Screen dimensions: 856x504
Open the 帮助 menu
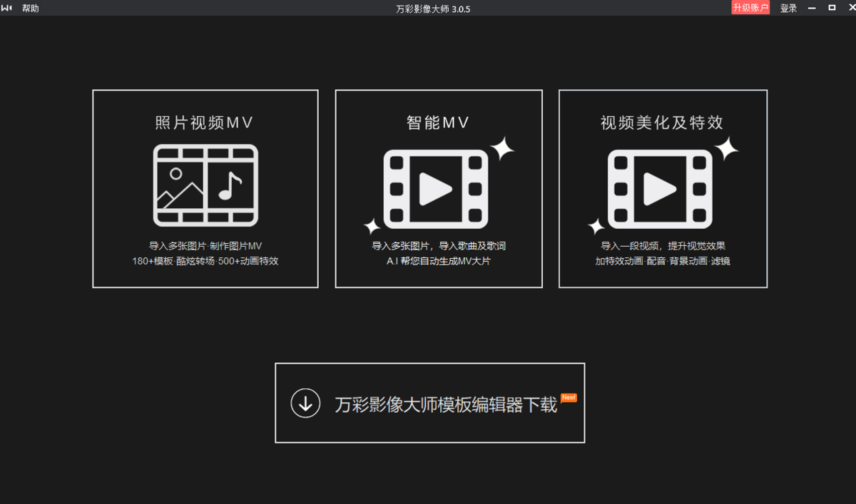point(31,9)
